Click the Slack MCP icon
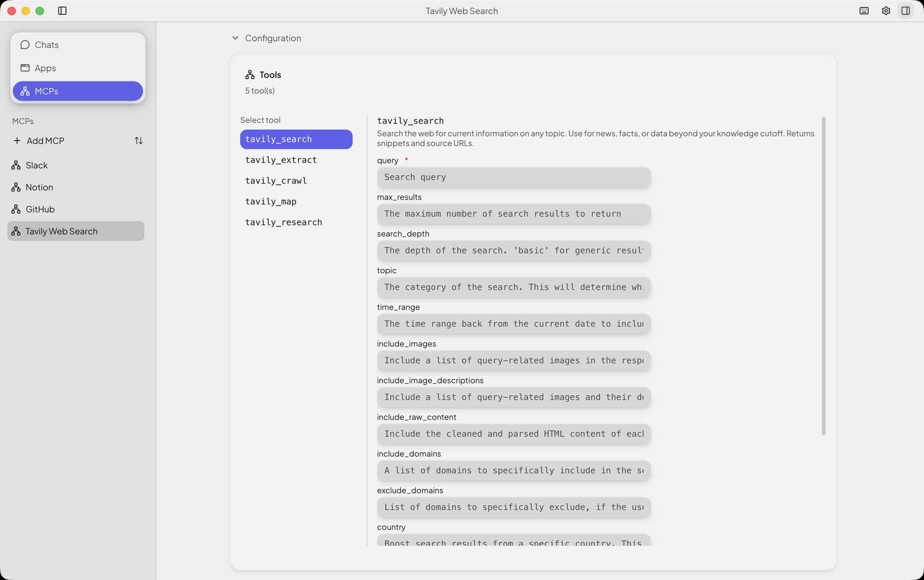This screenshot has height=580, width=924. (x=15, y=165)
